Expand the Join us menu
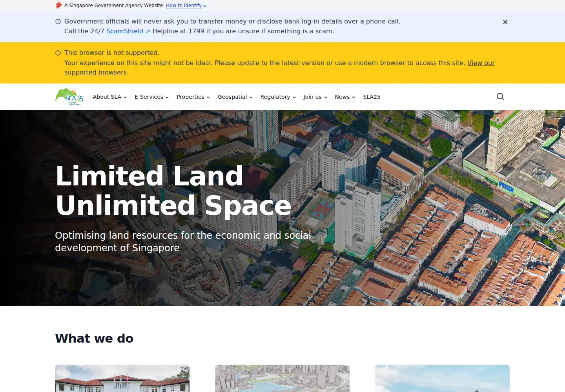565x392 pixels. [315, 97]
